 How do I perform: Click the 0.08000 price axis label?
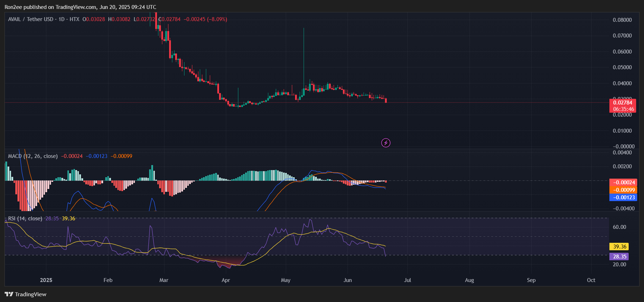click(622, 20)
